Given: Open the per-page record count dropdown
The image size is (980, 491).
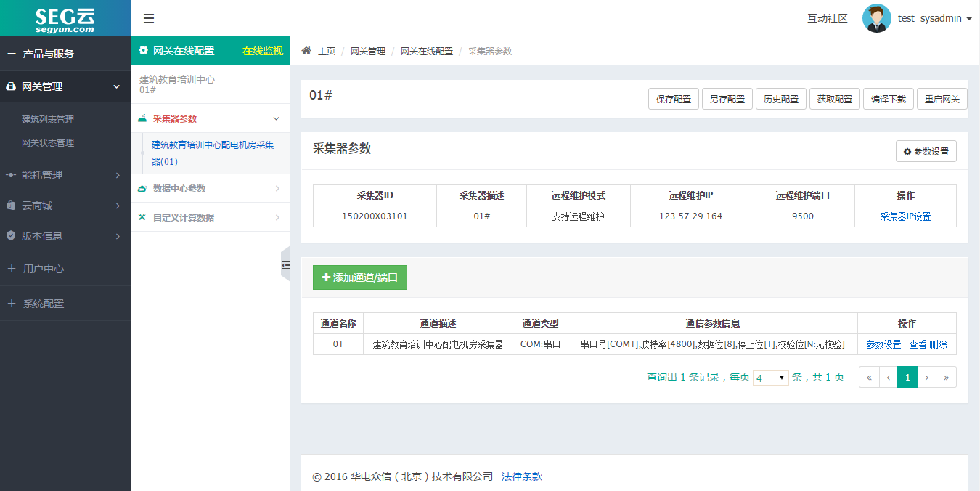Looking at the screenshot, I should [x=770, y=377].
